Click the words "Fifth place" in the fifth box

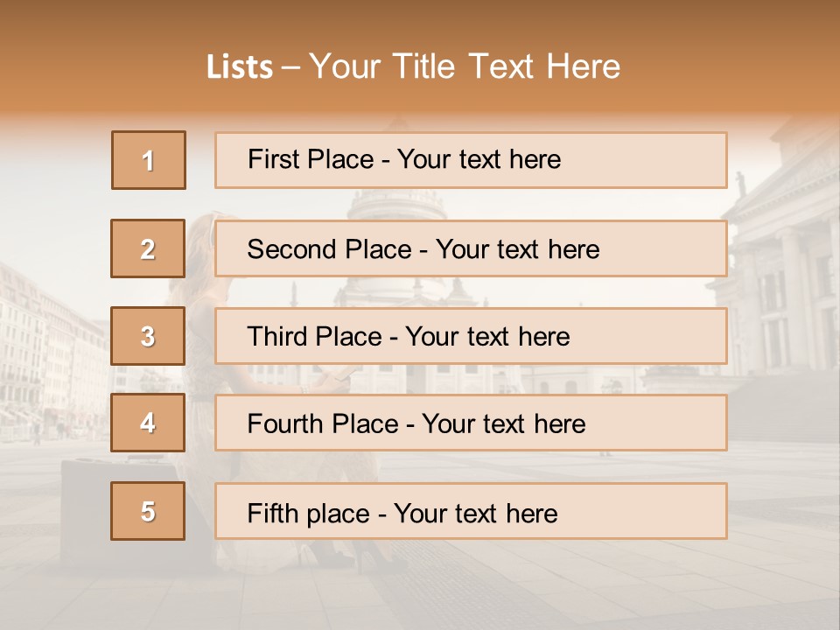pos(309,514)
